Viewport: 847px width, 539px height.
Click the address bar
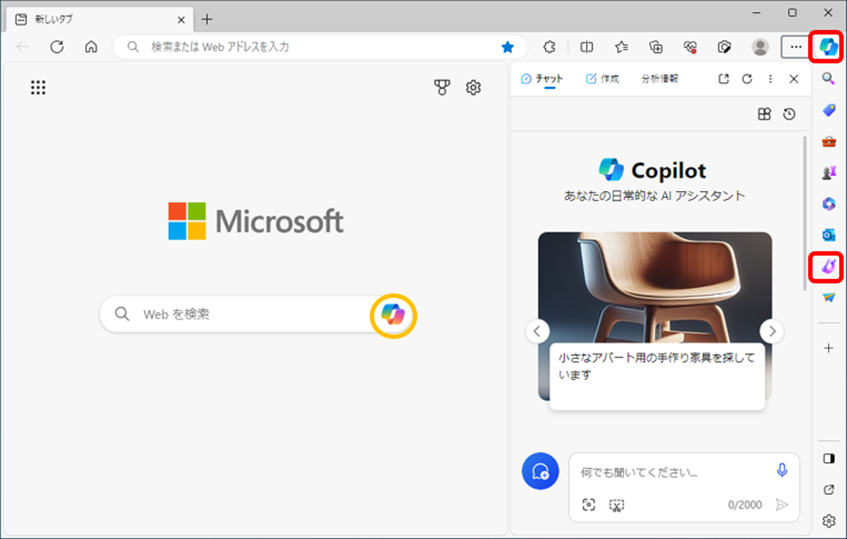319,47
